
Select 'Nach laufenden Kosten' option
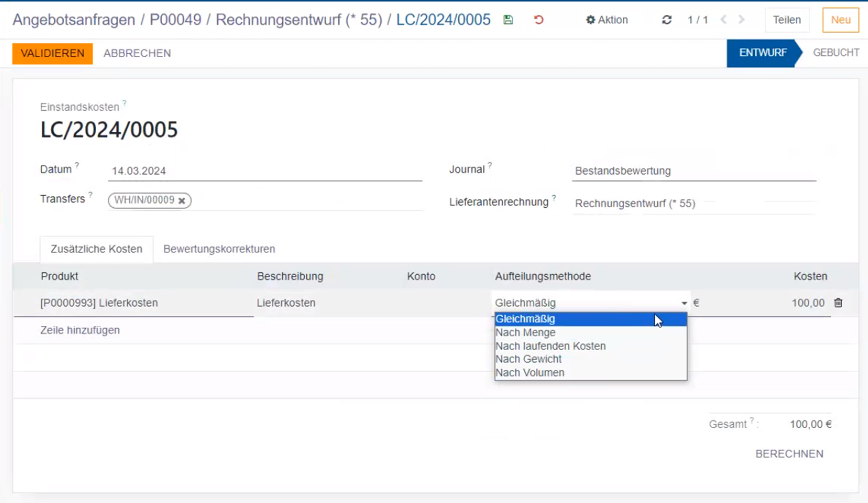(x=550, y=346)
